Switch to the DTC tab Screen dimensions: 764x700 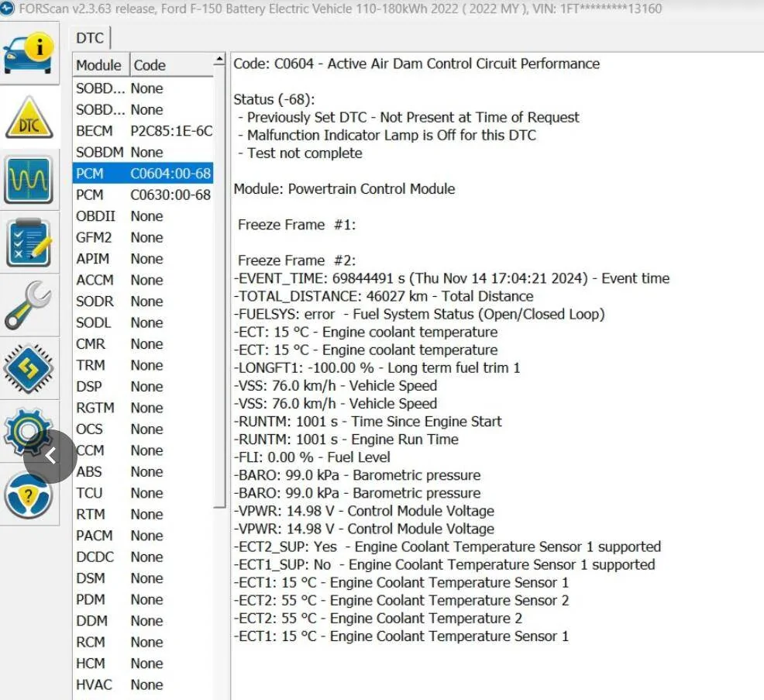point(90,38)
